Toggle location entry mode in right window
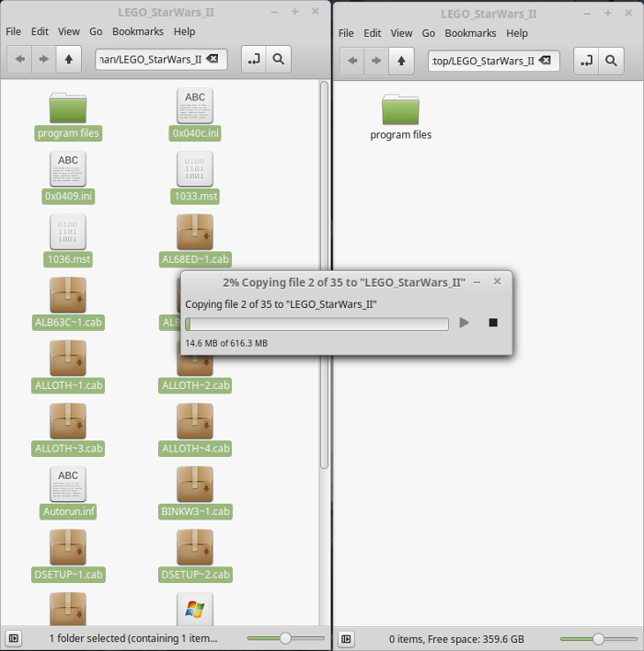 [x=586, y=61]
